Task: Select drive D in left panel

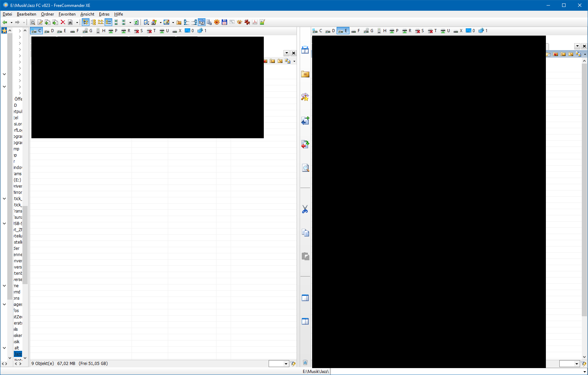Action: tap(49, 31)
